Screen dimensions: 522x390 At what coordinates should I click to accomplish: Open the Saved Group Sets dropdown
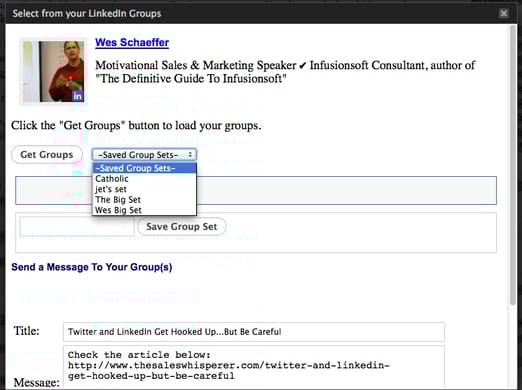144,155
